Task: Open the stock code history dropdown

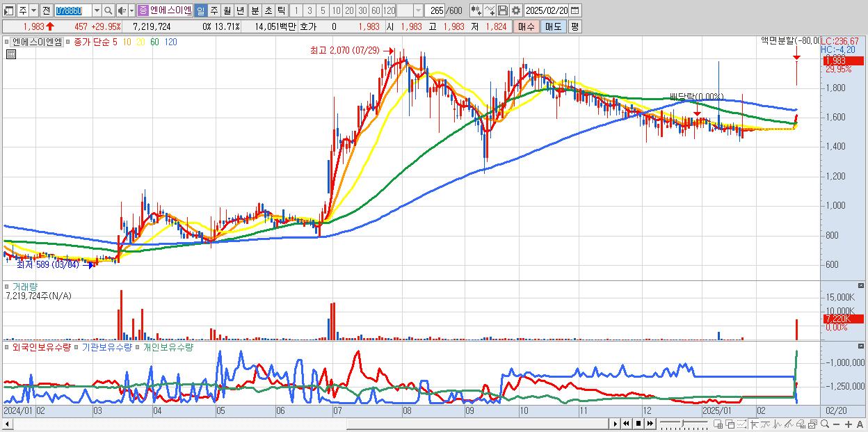Action: 97,10
